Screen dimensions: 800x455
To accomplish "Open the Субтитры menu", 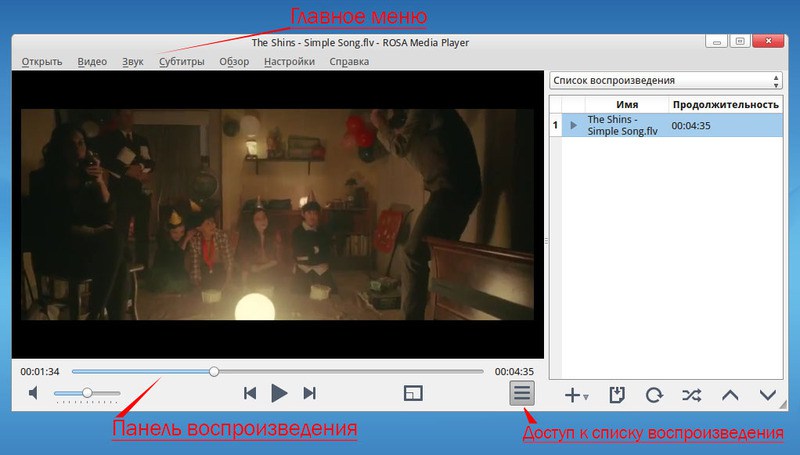I will pyautogui.click(x=182, y=62).
